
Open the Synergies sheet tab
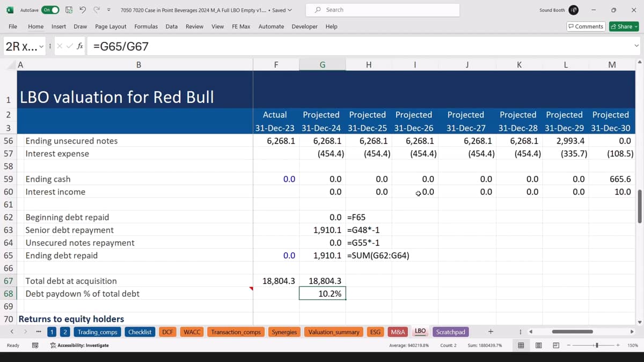(284, 332)
